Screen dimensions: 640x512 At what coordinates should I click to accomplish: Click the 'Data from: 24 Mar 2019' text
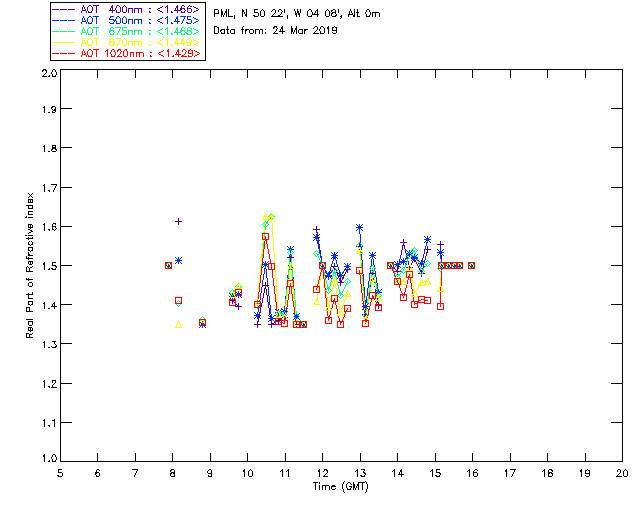click(275, 31)
